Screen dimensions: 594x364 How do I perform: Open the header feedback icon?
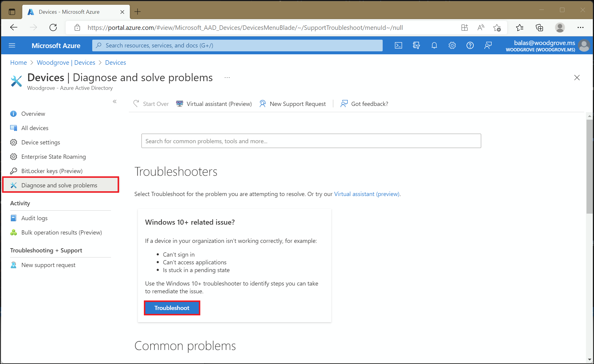488,45
